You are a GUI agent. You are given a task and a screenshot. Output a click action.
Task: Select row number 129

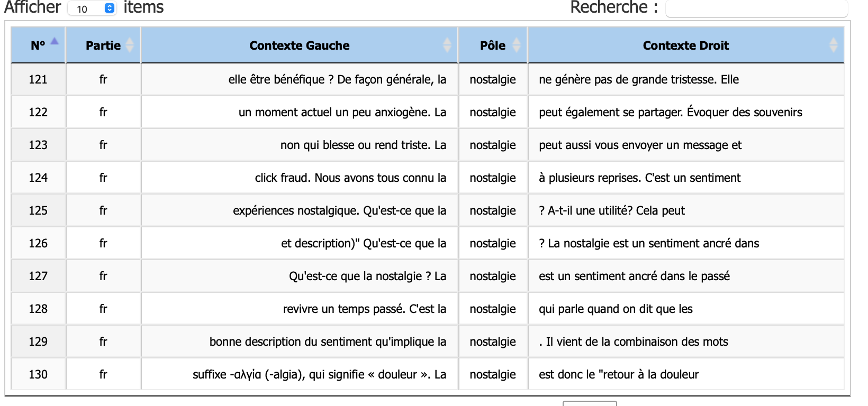point(38,342)
